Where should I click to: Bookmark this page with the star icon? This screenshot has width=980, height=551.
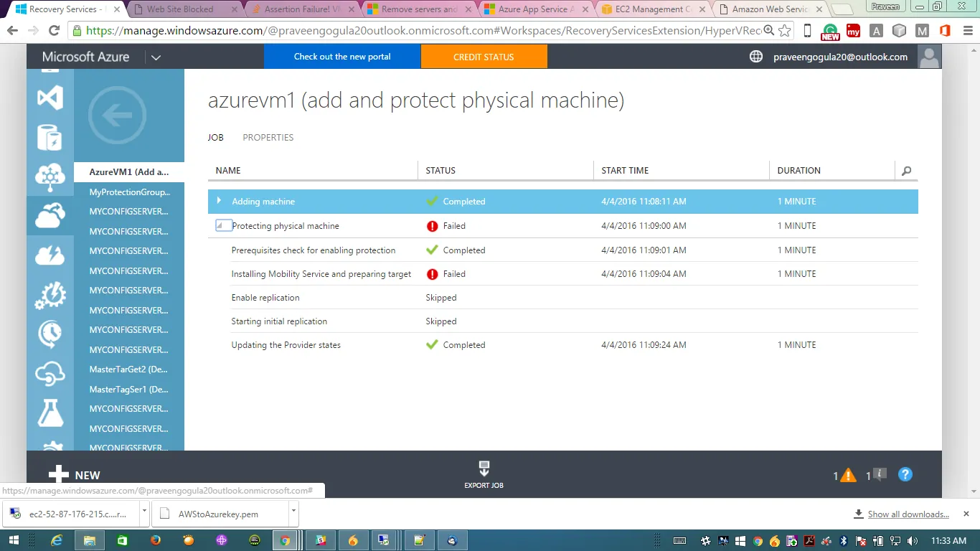tap(785, 31)
